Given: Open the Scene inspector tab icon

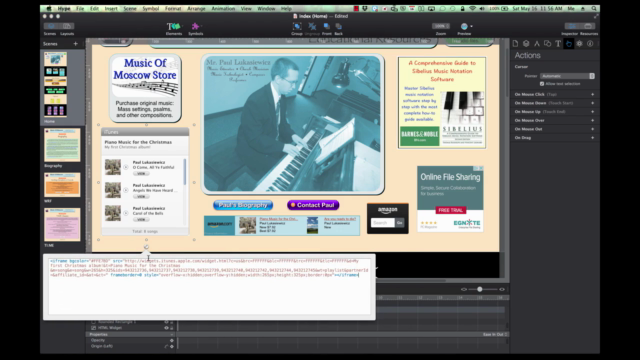Looking at the screenshot, I should point(526,44).
